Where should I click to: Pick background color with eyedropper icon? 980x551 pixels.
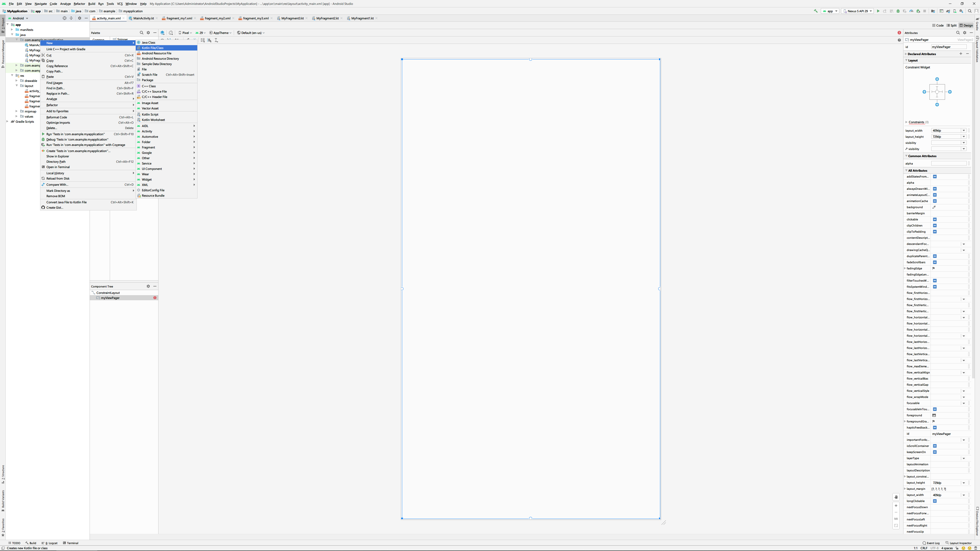(934, 207)
